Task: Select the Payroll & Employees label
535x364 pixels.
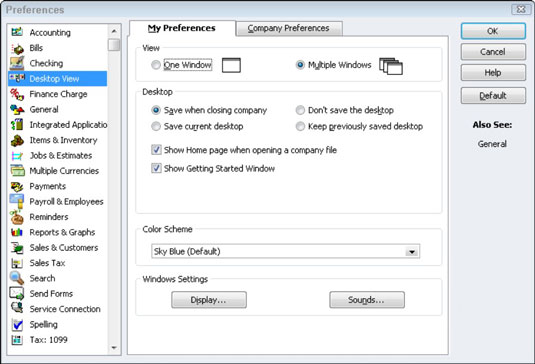Action: pos(66,202)
